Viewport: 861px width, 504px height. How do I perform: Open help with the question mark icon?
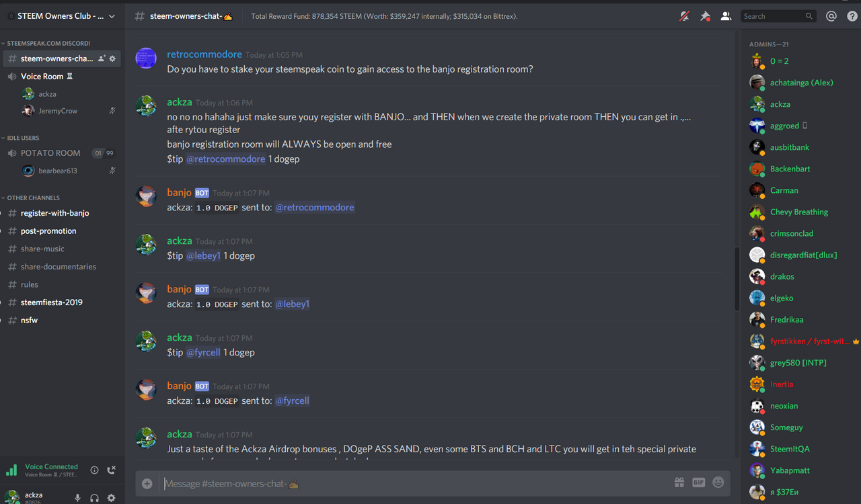(852, 16)
